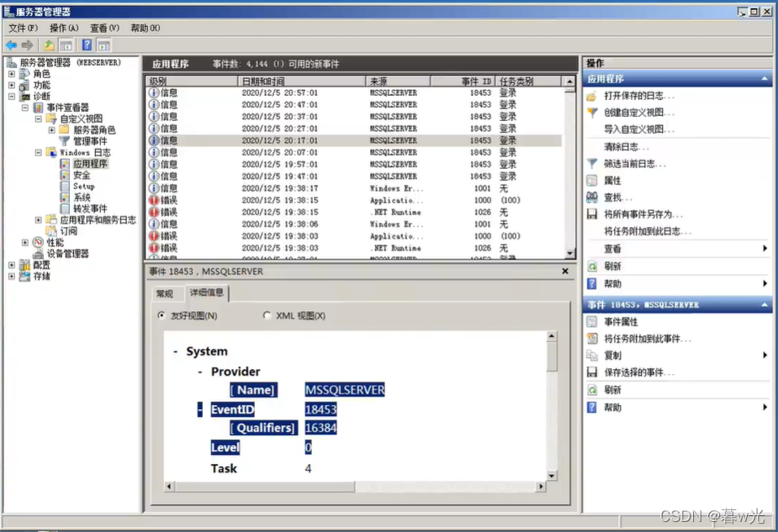
Task: Select the 转发事件 log in the tree
Action: [x=90, y=208]
